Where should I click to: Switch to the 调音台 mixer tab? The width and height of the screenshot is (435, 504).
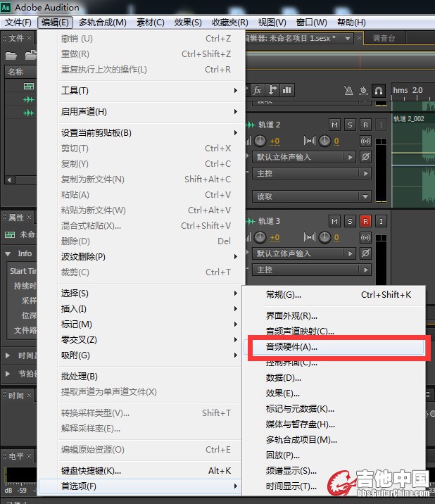coord(384,38)
